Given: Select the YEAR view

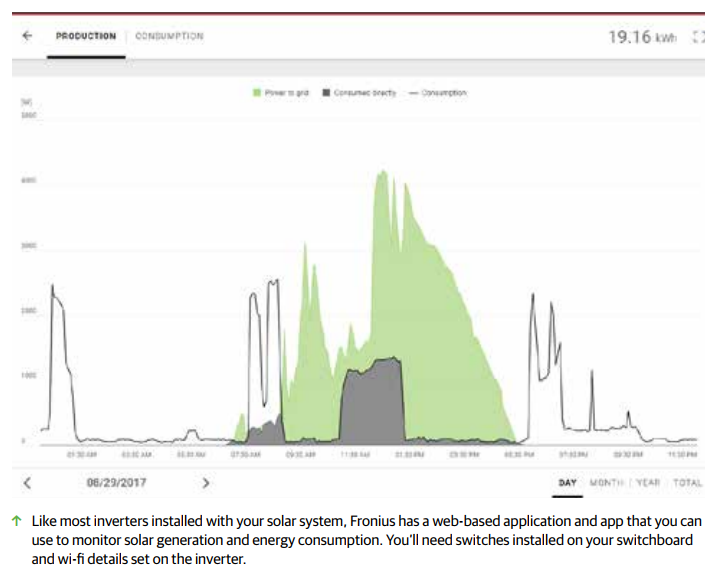Looking at the screenshot, I should 648,483.
